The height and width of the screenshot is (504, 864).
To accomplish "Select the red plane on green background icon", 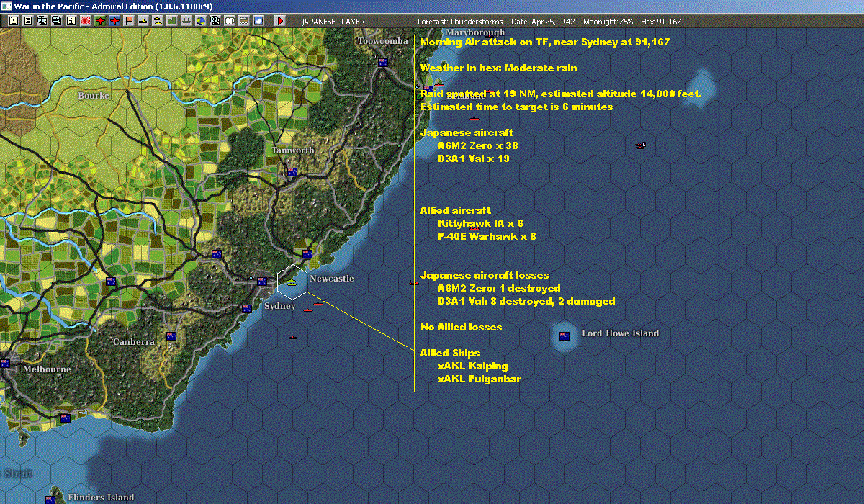I will (99, 21).
